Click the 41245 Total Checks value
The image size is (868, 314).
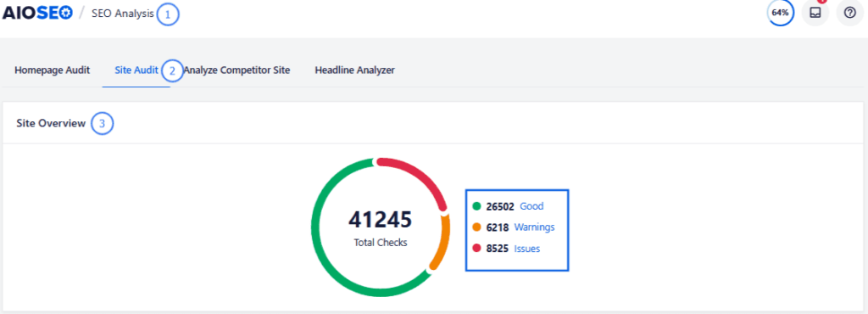click(x=381, y=220)
